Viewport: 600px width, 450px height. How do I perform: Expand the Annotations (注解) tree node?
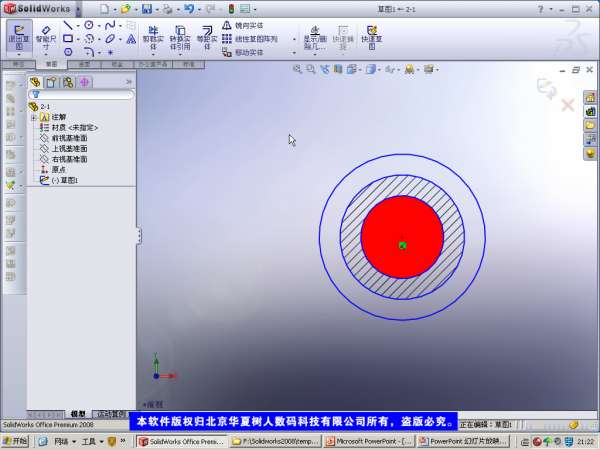coord(34,117)
